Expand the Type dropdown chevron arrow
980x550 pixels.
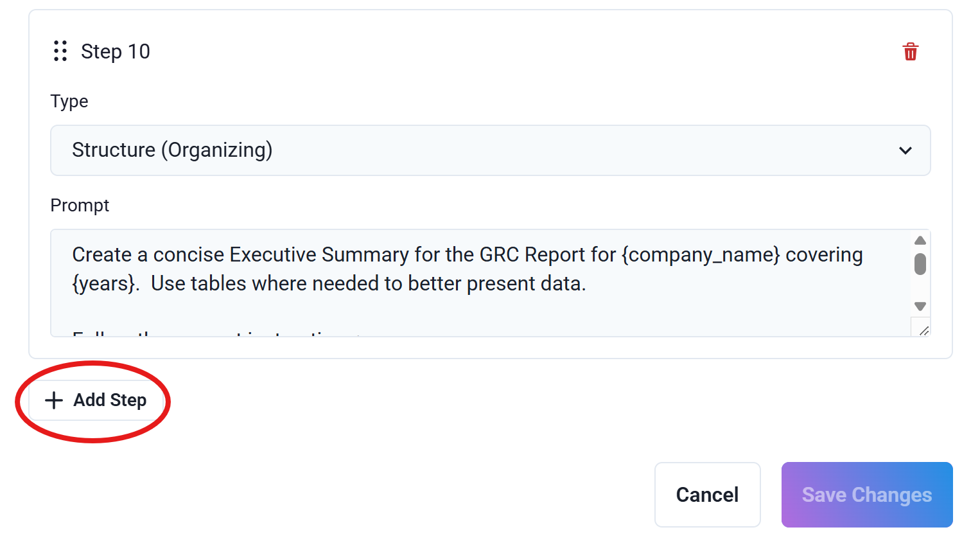[906, 150]
